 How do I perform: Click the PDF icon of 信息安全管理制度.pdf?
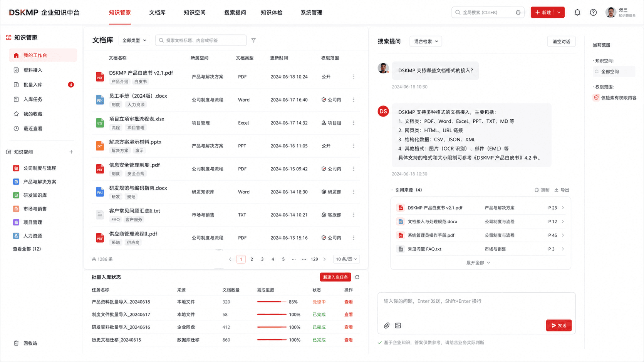pyautogui.click(x=100, y=169)
